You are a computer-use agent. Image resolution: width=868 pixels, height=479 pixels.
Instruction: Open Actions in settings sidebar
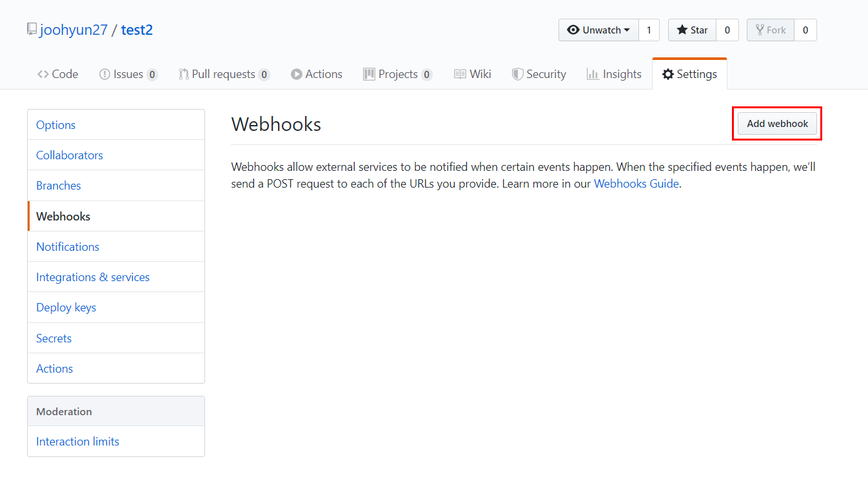click(x=116, y=369)
